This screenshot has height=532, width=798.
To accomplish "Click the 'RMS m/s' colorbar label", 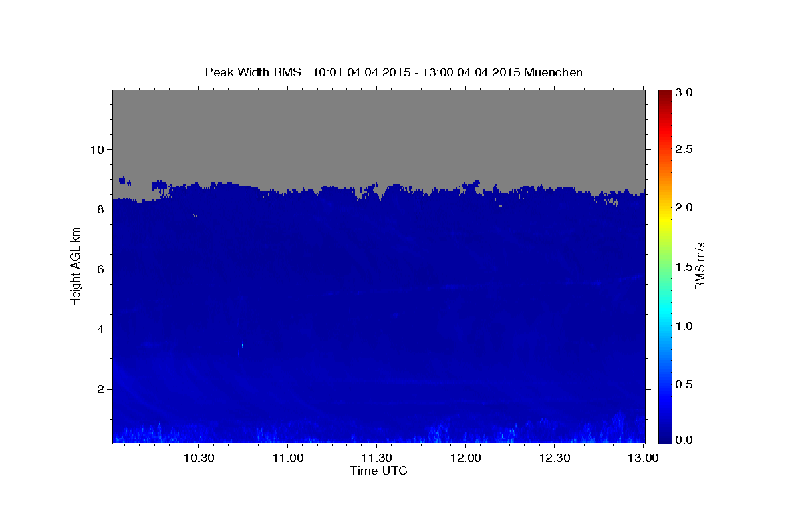I will (x=700, y=266).
